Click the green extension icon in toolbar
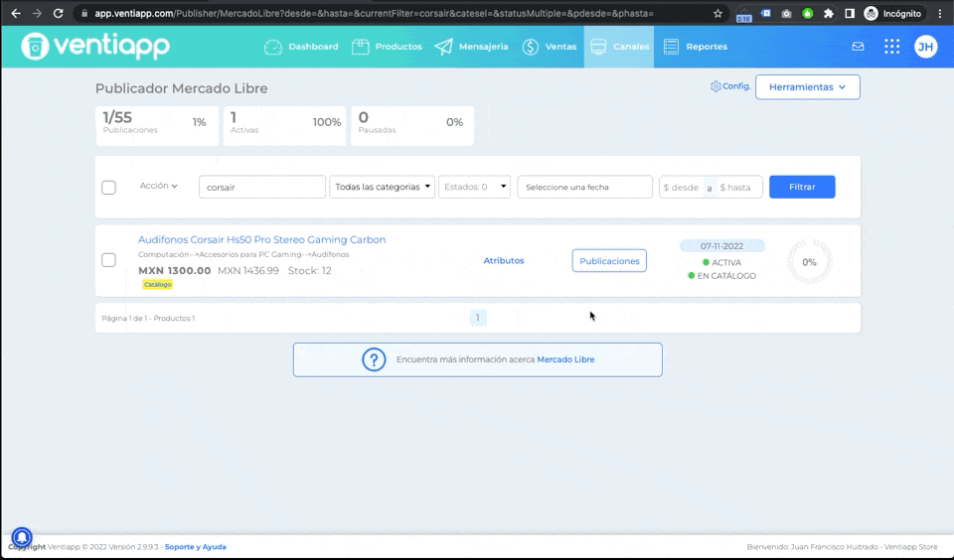The width and height of the screenshot is (954, 560). click(x=807, y=13)
